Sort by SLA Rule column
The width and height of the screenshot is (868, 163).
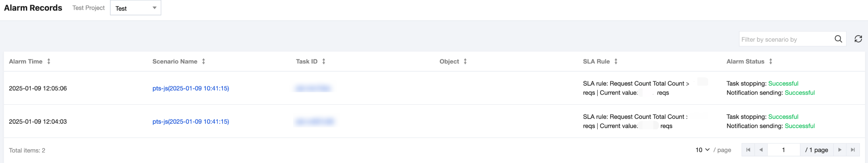point(616,61)
